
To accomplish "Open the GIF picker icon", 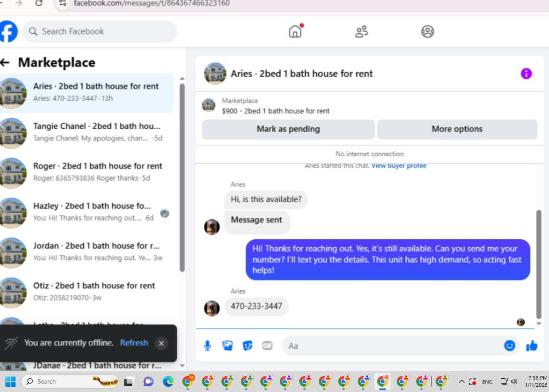I will 267,346.
